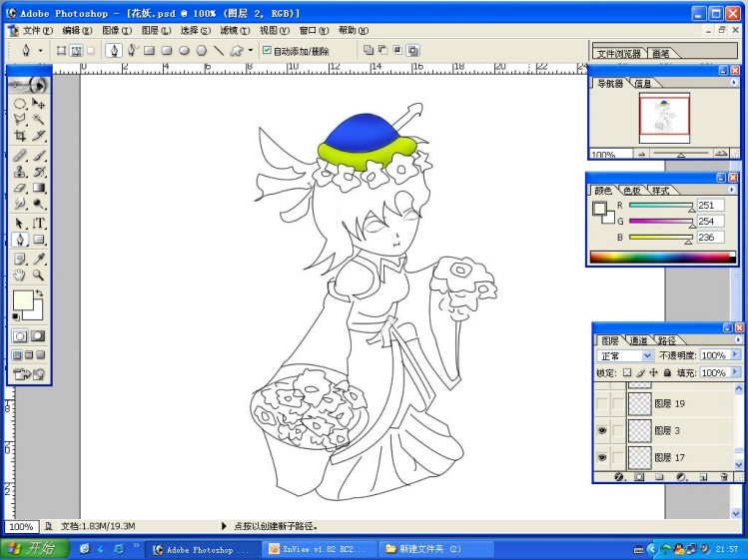This screenshot has width=748, height=560.
Task: Select the Pen tool in toolbox
Action: (x=20, y=240)
